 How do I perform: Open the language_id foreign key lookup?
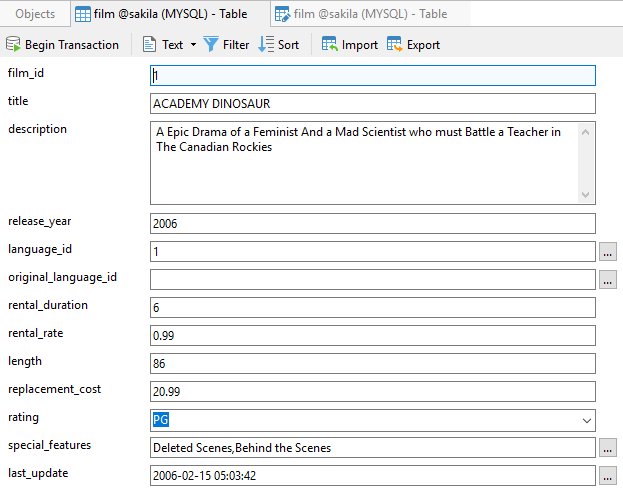608,252
